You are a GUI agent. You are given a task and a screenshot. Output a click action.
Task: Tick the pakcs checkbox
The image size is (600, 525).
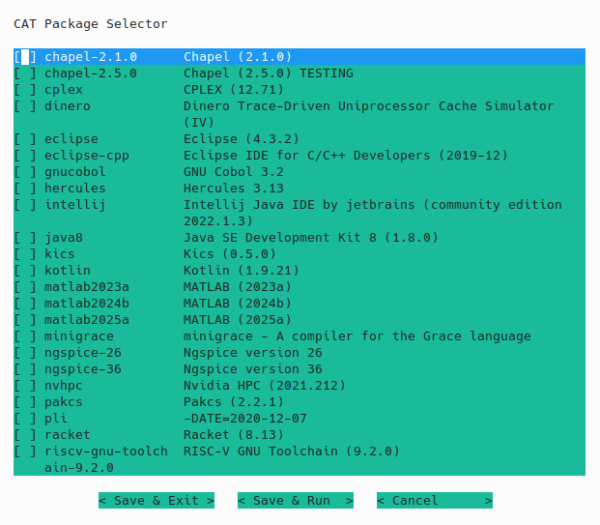click(x=25, y=402)
